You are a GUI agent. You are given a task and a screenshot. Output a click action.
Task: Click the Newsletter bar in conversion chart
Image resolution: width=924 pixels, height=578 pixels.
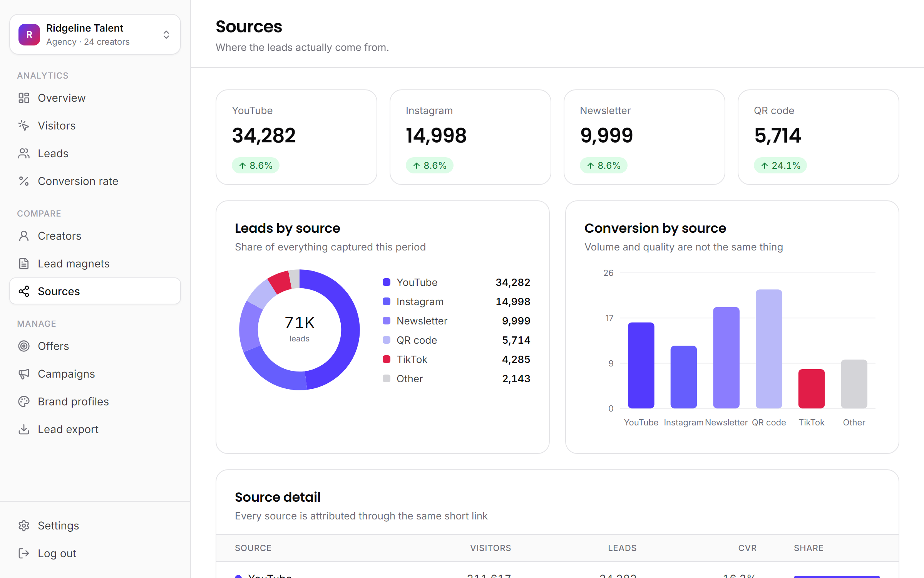point(726,358)
